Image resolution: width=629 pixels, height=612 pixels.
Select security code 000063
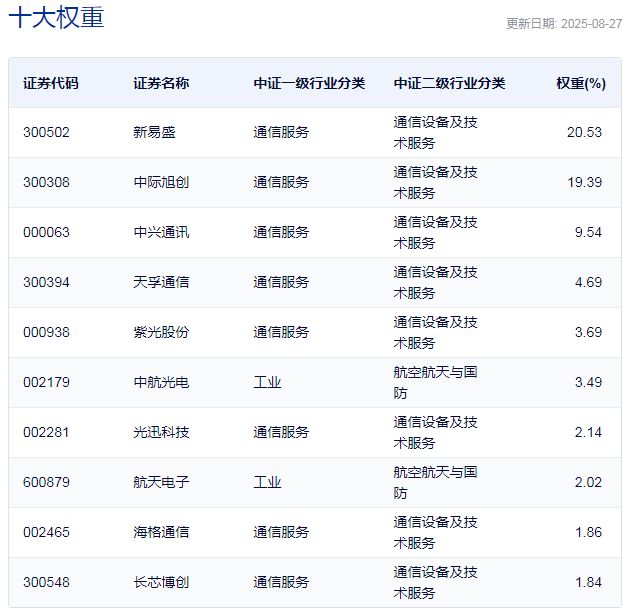click(47, 232)
